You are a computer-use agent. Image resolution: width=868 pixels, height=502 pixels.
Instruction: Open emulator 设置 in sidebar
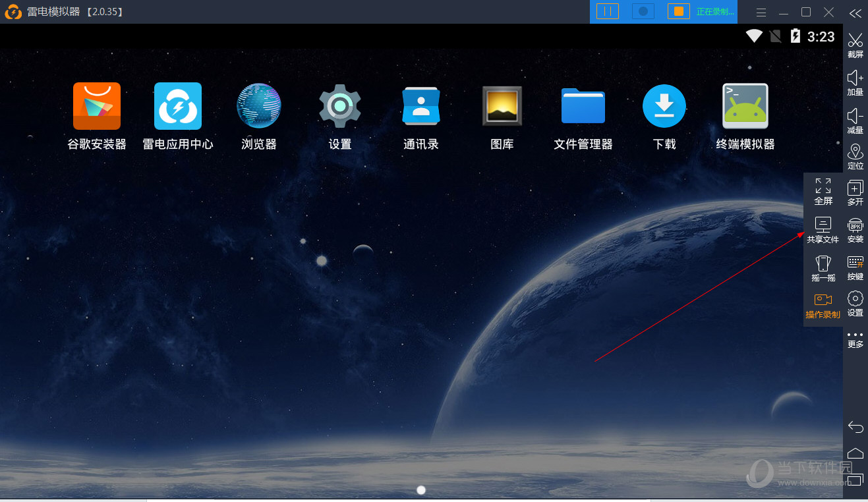click(855, 304)
